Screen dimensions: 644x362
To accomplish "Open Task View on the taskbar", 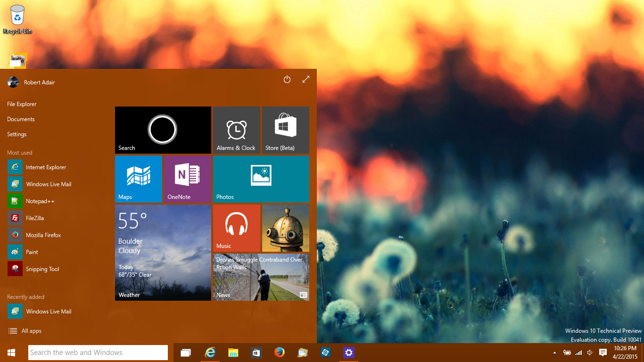I will (x=186, y=353).
